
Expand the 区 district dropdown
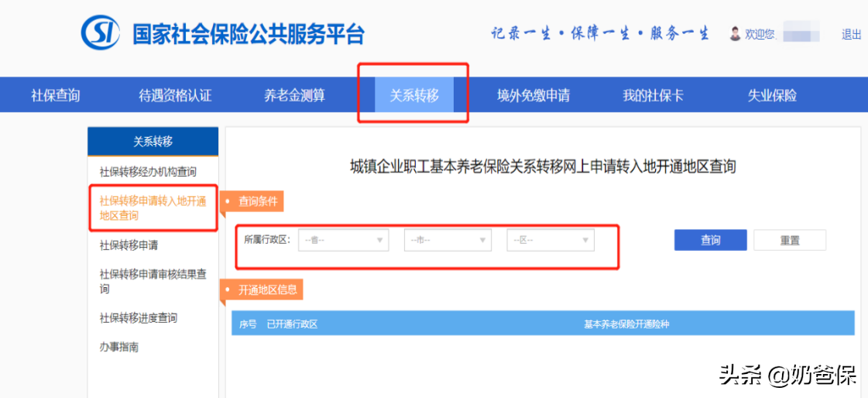point(551,240)
